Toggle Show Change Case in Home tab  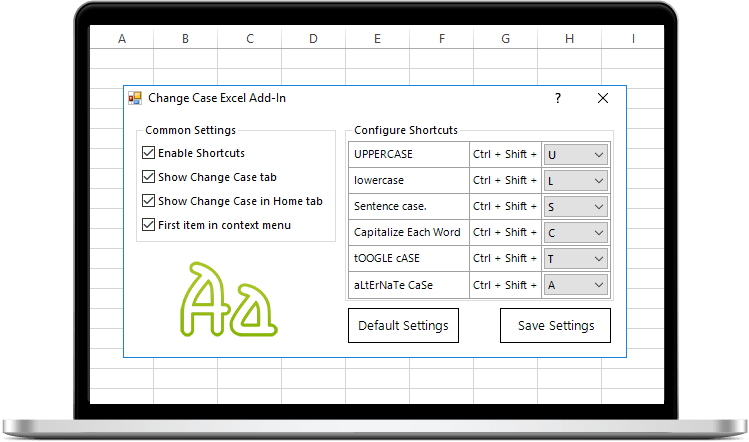point(149,201)
